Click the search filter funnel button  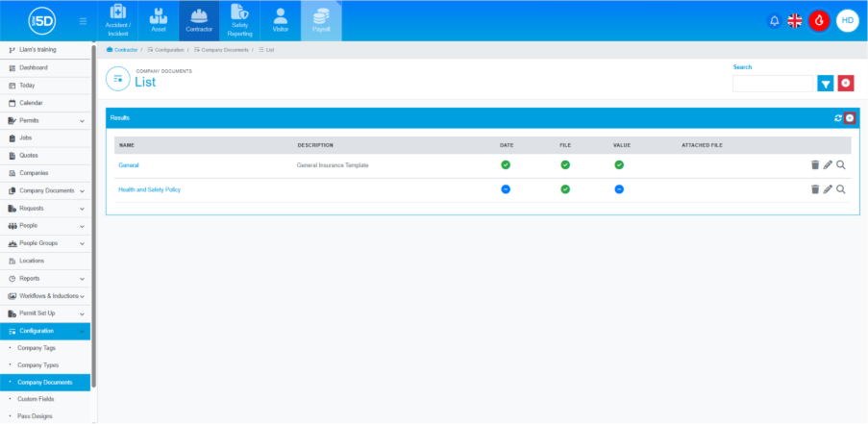pos(826,84)
